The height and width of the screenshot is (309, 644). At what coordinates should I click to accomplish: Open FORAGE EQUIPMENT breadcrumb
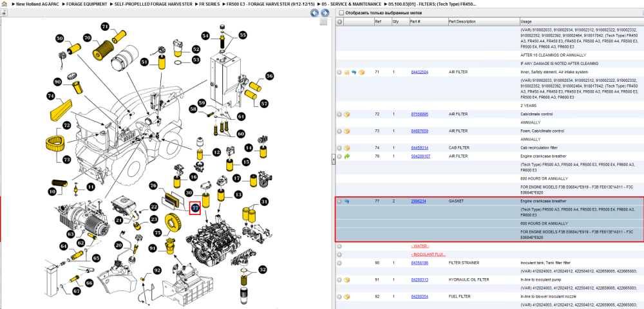pos(86,4)
